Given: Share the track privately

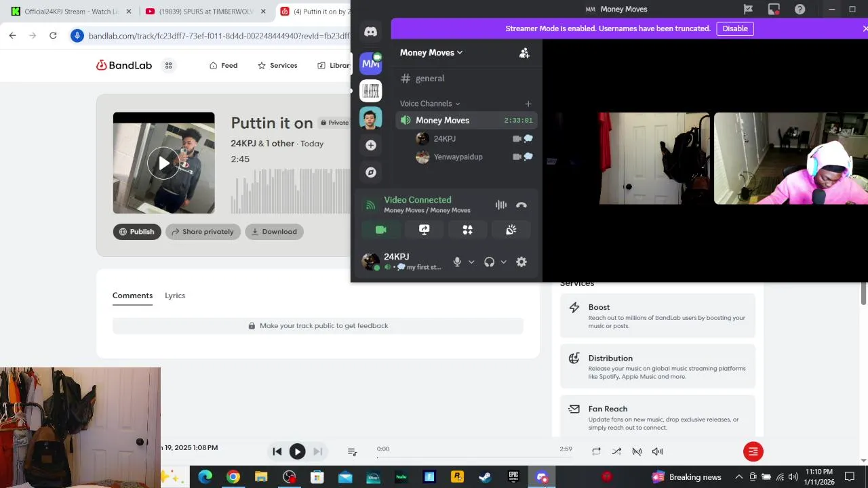Looking at the screenshot, I should point(203,232).
